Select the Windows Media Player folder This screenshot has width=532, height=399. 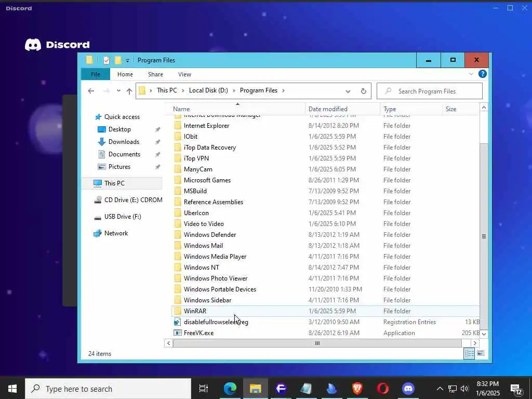[215, 257]
